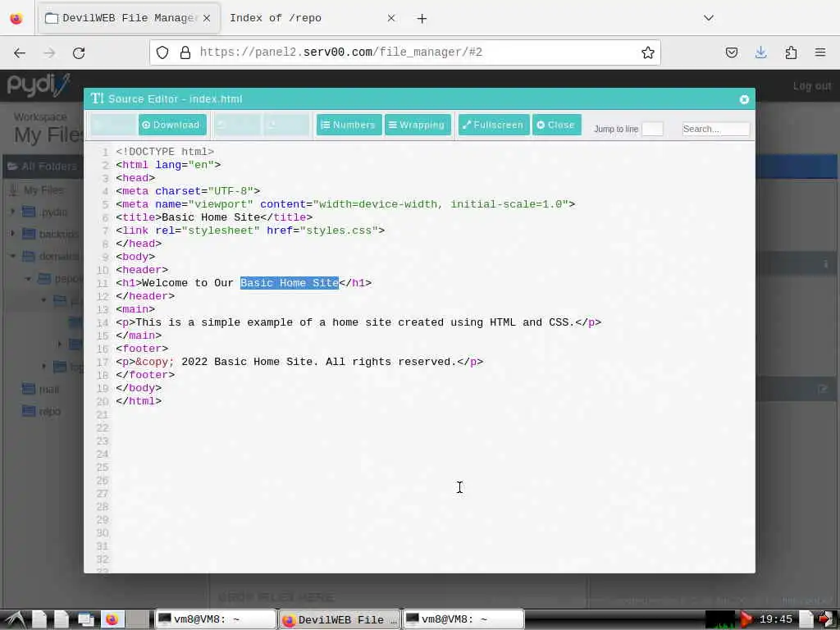Select the repo folder in tree

49,412
